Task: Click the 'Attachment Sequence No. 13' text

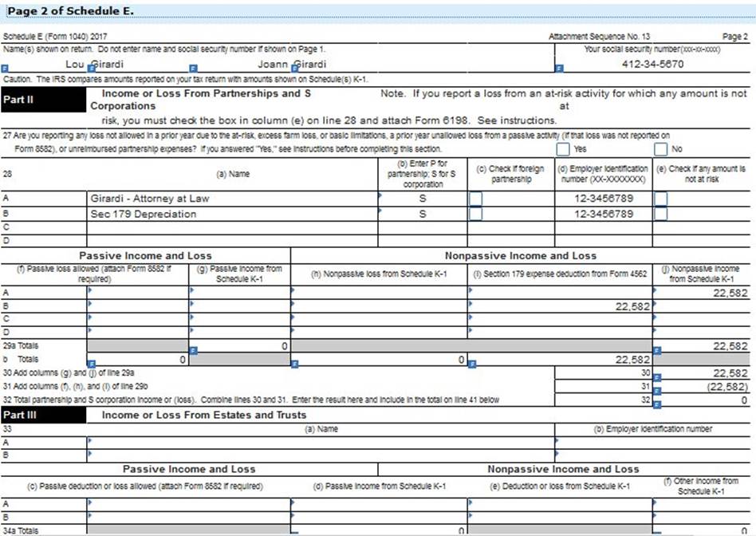Action: click(600, 37)
